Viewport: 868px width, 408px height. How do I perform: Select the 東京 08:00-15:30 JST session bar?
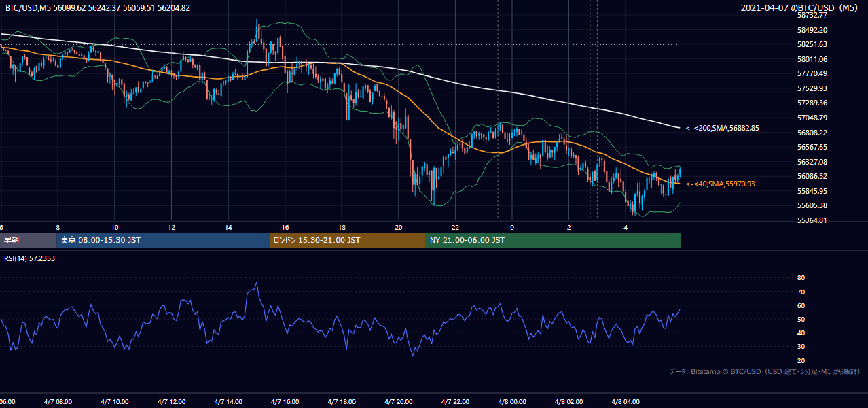coord(163,240)
